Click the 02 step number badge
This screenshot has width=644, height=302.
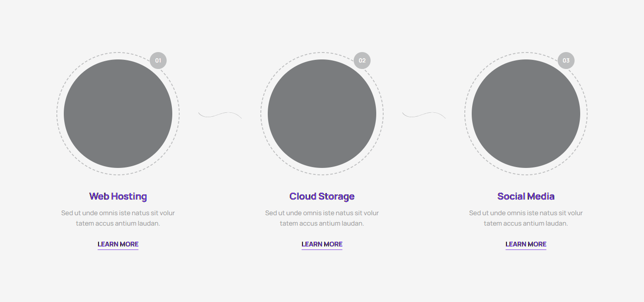point(362,61)
